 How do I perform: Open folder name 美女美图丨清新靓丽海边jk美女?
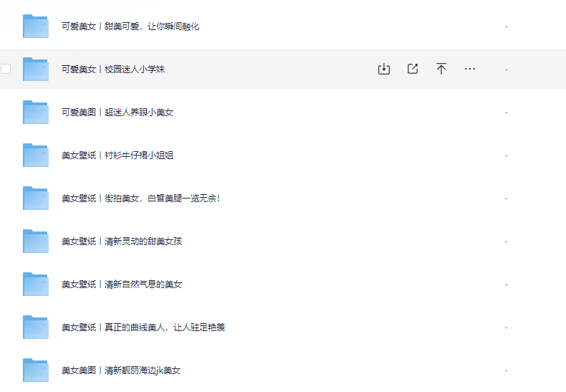[121, 371]
